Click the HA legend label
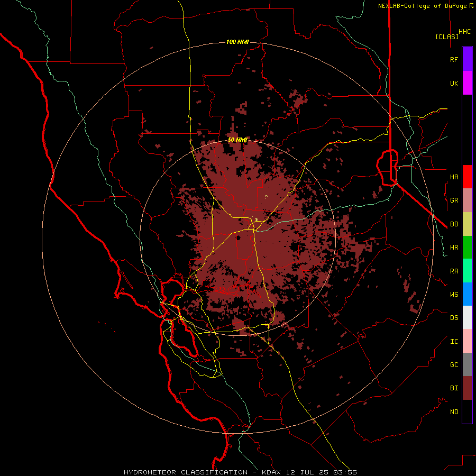 [x=454, y=177]
